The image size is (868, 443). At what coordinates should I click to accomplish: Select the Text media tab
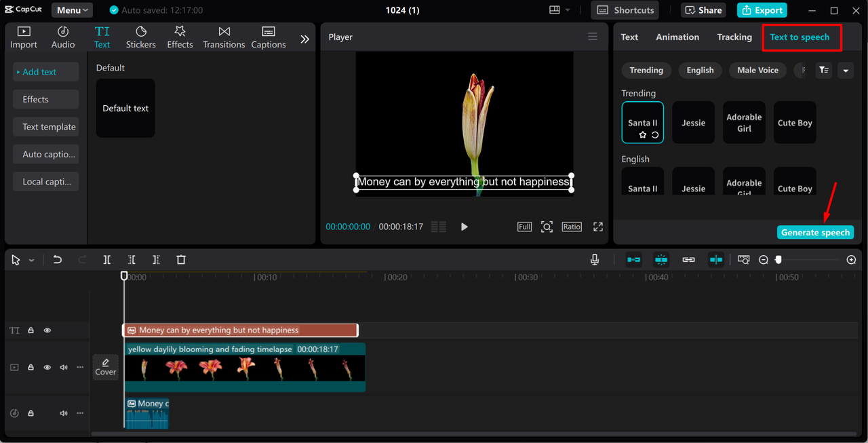pos(102,37)
